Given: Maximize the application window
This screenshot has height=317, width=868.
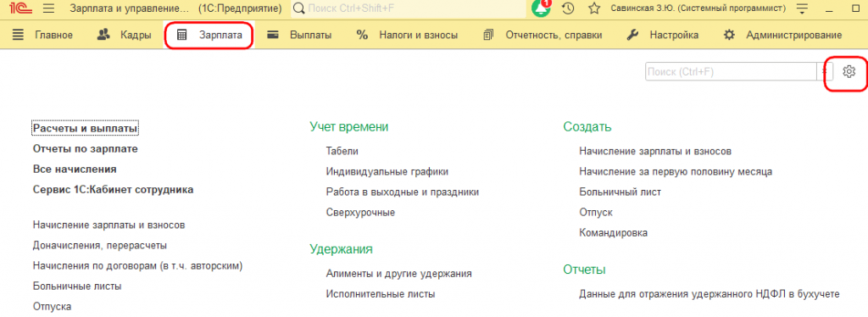Looking at the screenshot, I should [x=856, y=8].
